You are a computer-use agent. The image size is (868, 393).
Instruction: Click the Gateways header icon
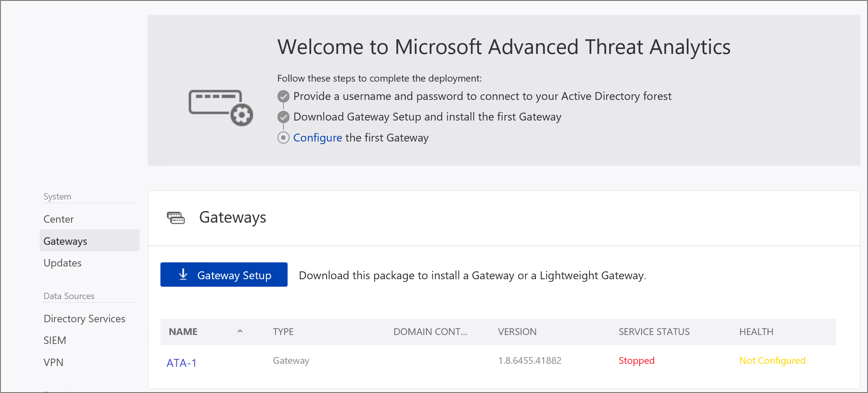point(176,217)
